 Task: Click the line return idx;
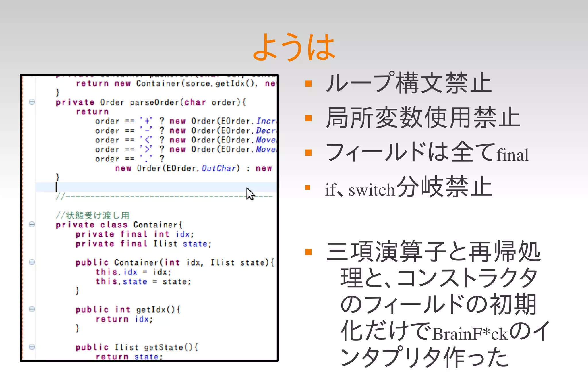point(124,319)
